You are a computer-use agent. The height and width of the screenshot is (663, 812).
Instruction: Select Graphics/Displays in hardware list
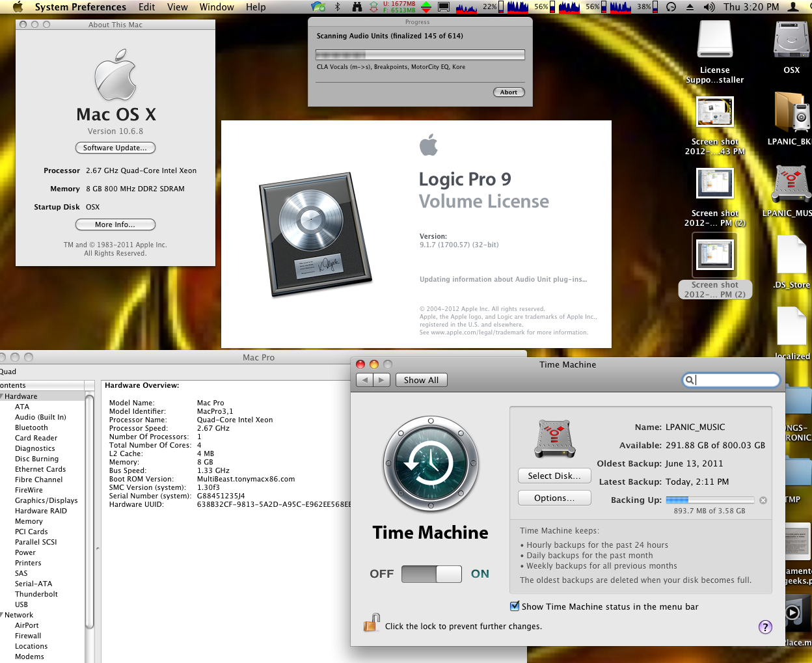click(x=46, y=500)
